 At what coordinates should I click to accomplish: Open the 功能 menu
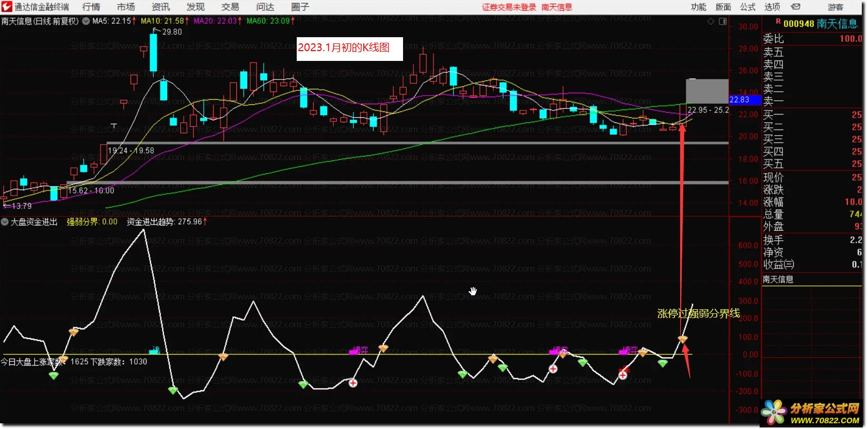coord(698,7)
